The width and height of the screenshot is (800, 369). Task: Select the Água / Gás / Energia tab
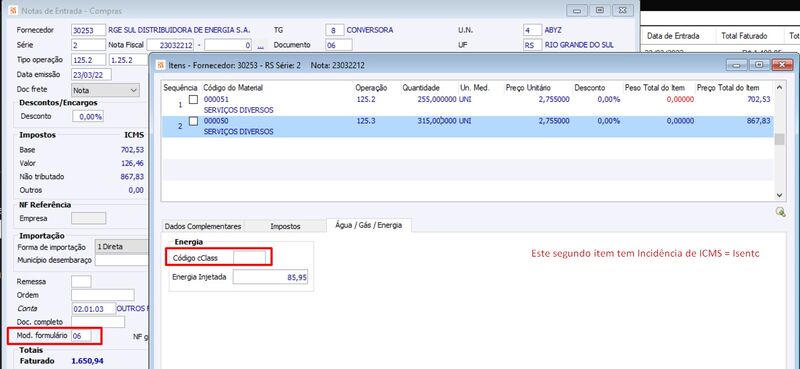tap(368, 225)
